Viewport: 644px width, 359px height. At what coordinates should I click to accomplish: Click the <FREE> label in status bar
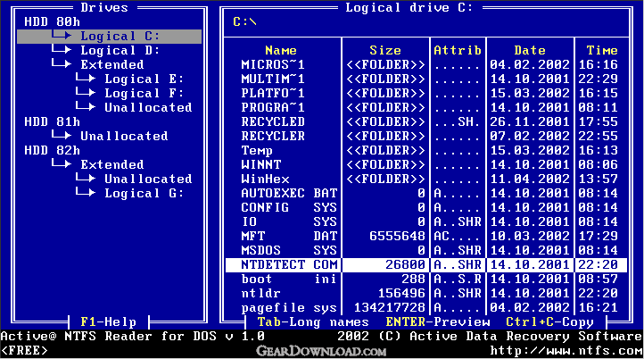click(x=24, y=351)
